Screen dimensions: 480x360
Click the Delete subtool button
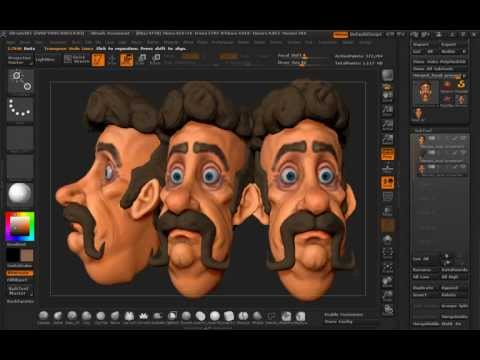click(x=454, y=295)
